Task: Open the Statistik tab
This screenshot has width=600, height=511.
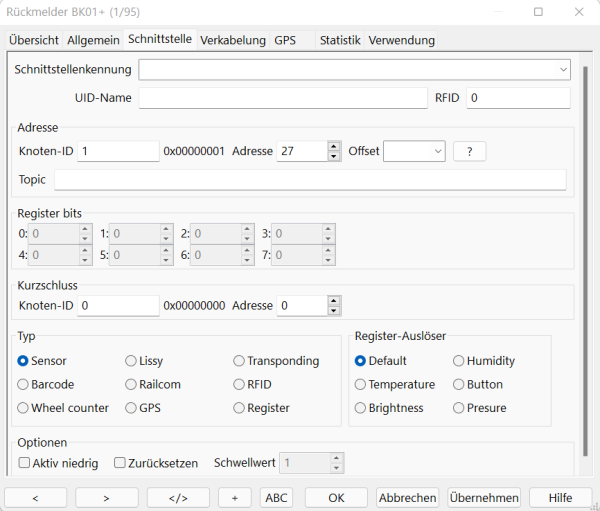Action: 339,40
